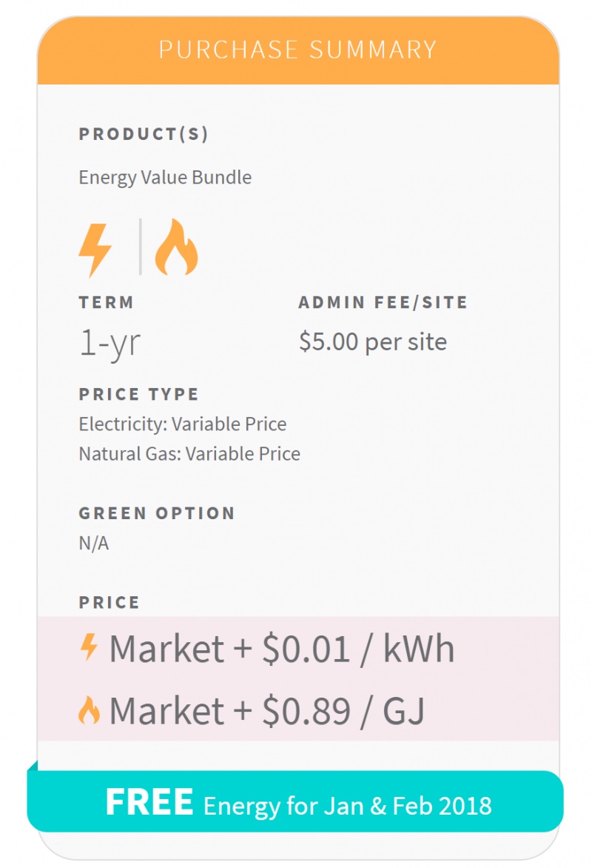Click the TERM heading label
Screen dimensions: 592x868
coord(107,302)
